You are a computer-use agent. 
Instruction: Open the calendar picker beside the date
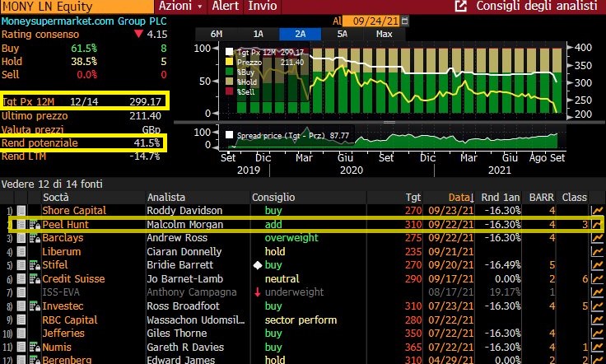pyautogui.click(x=404, y=21)
